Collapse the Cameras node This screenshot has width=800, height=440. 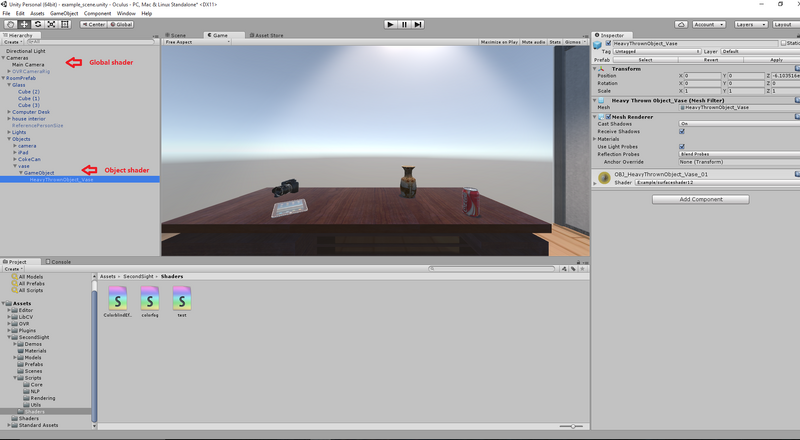click(x=4, y=58)
